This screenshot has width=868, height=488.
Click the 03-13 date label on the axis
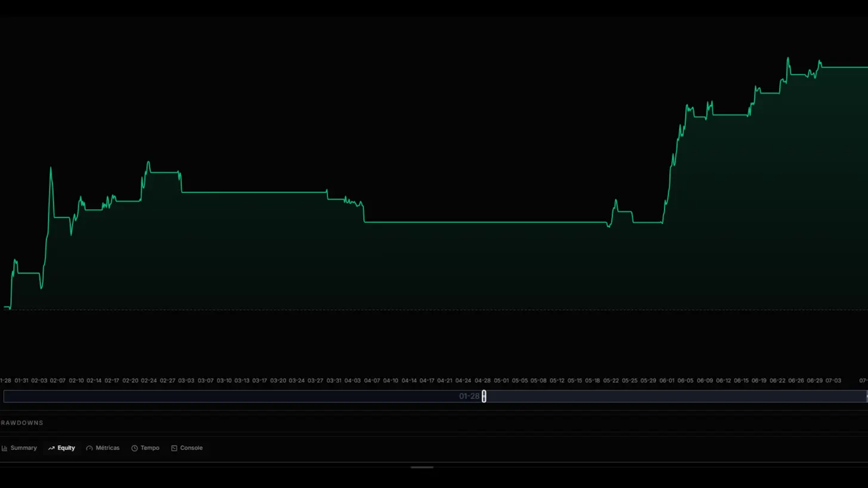(x=242, y=381)
